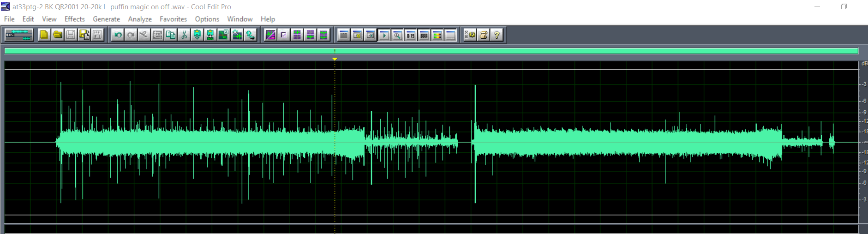The image size is (868, 234).
Task: Click the grayed Save floppy disk icon
Action: pyautogui.click(x=71, y=35)
